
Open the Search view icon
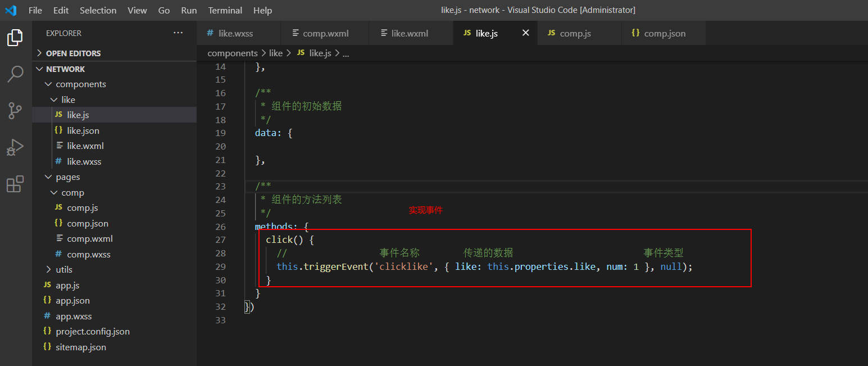(x=15, y=74)
